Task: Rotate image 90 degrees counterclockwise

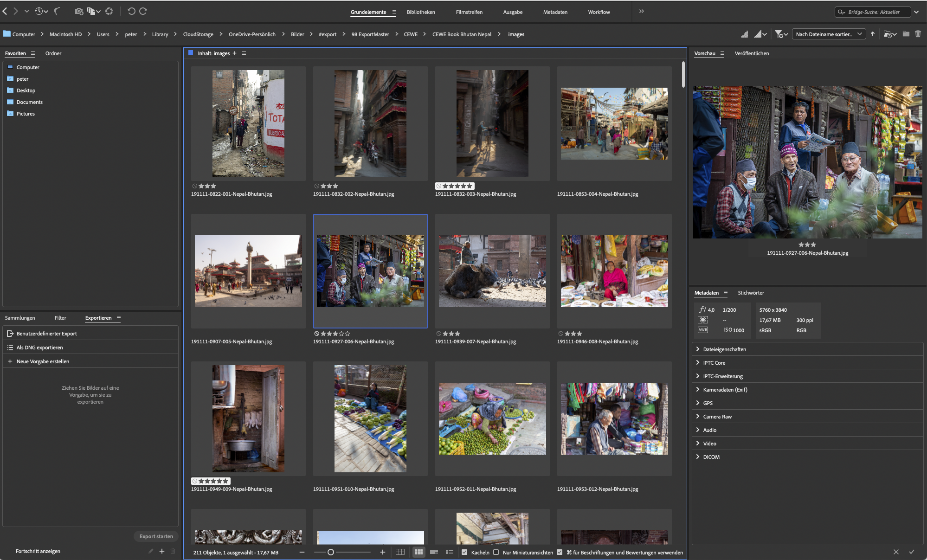Action: point(131,11)
